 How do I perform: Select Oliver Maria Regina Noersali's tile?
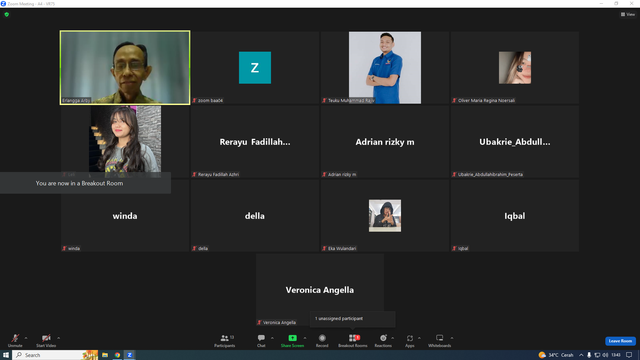pos(515,67)
